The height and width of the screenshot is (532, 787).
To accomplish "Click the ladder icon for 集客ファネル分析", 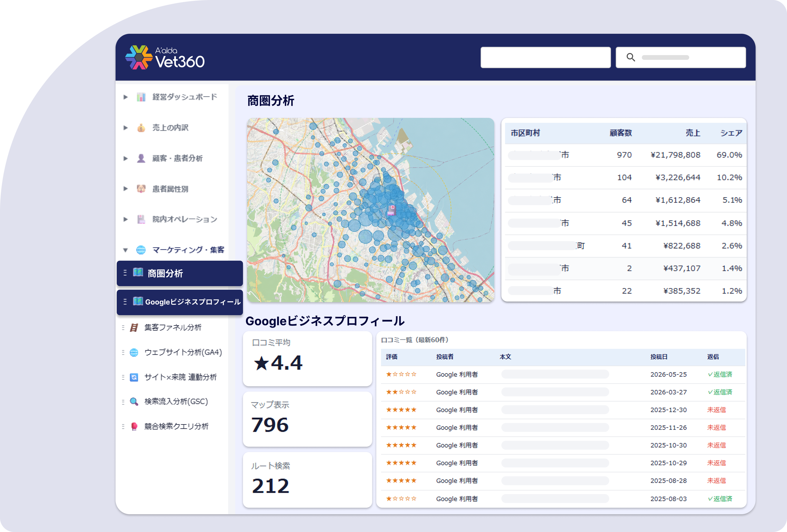I will (x=134, y=328).
